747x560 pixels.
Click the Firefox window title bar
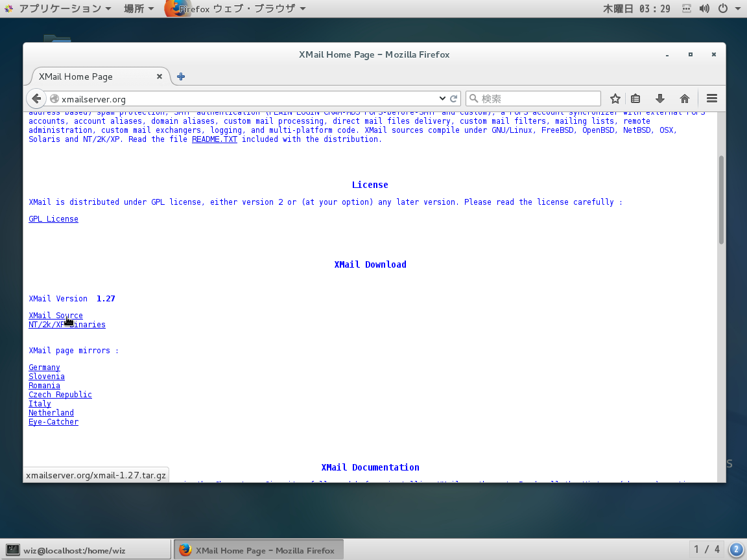click(374, 54)
